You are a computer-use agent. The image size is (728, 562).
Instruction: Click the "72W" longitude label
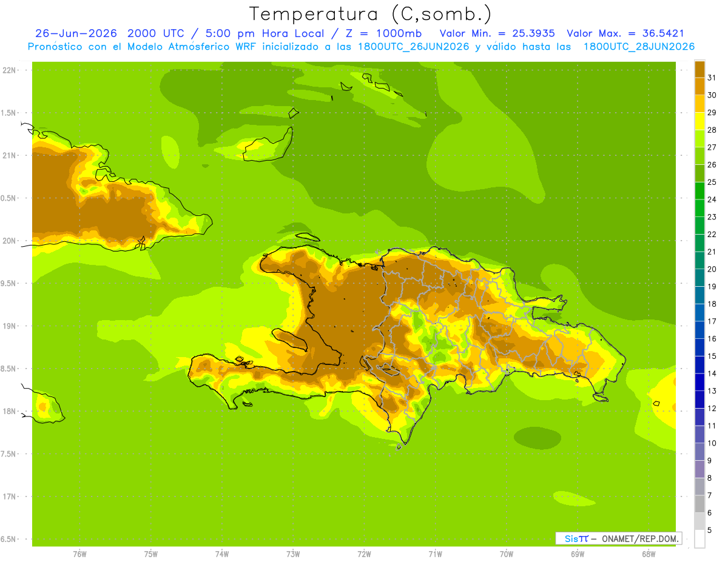click(x=364, y=554)
